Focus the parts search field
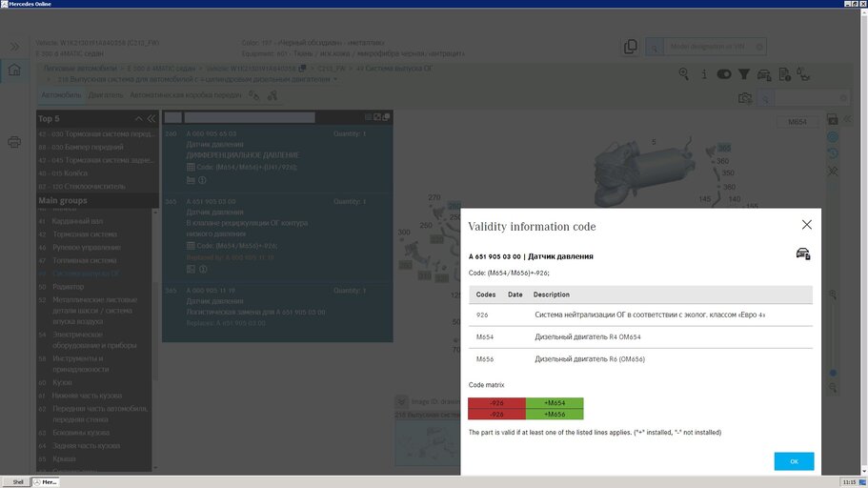 pyautogui.click(x=811, y=98)
